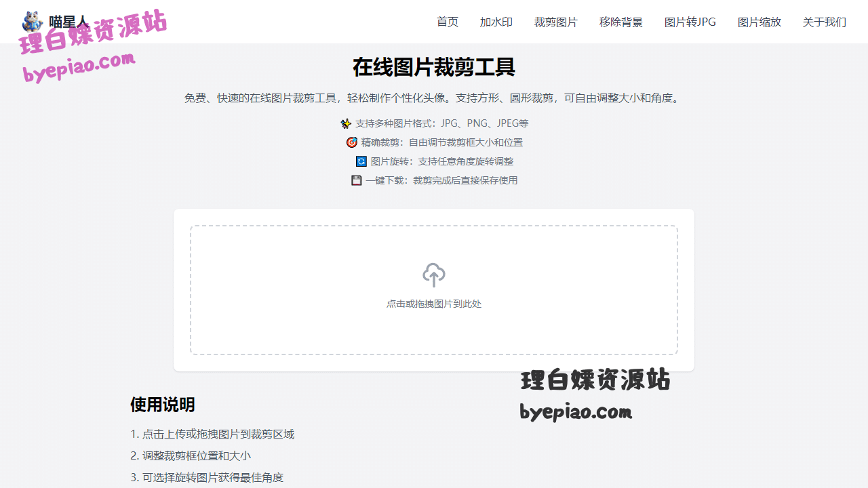Screen dimensions: 868x488
Task: Click the black byepiao.com watermark text
Action: (x=576, y=412)
